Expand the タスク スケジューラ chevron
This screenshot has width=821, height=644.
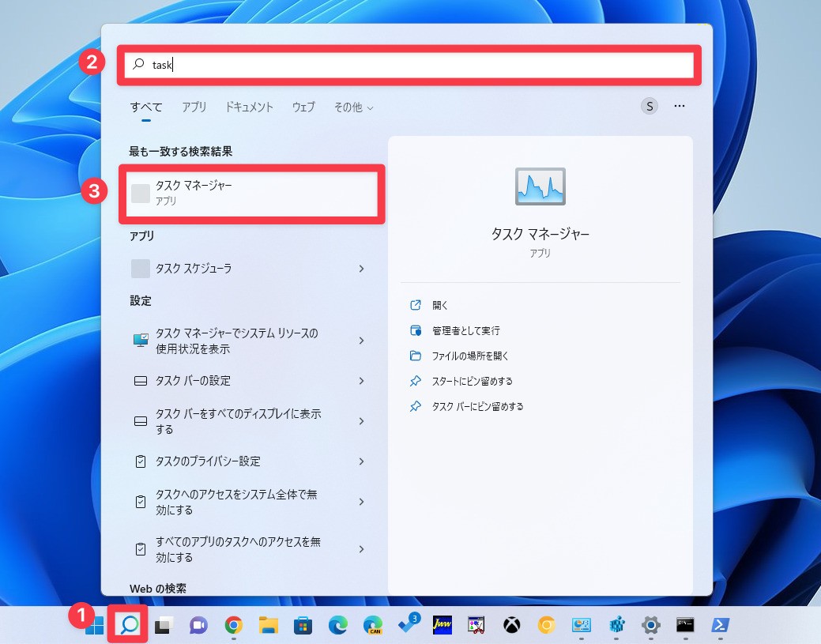tap(361, 269)
